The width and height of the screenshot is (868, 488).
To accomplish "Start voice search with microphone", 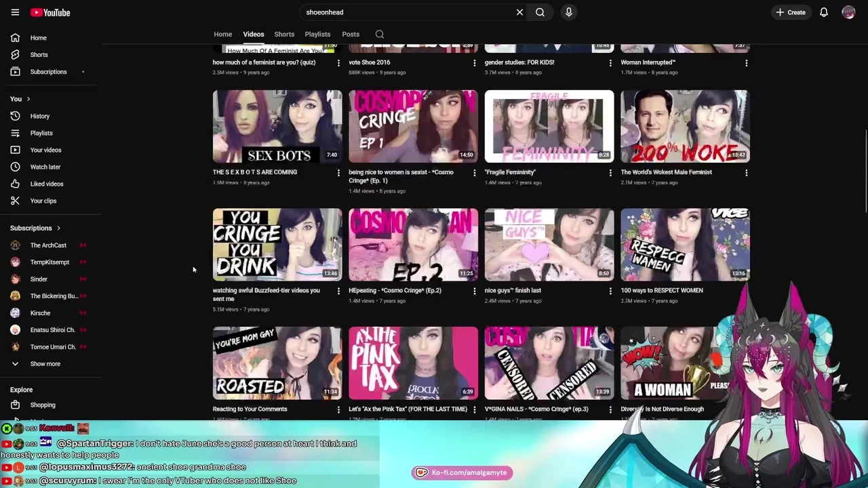I will tap(569, 12).
